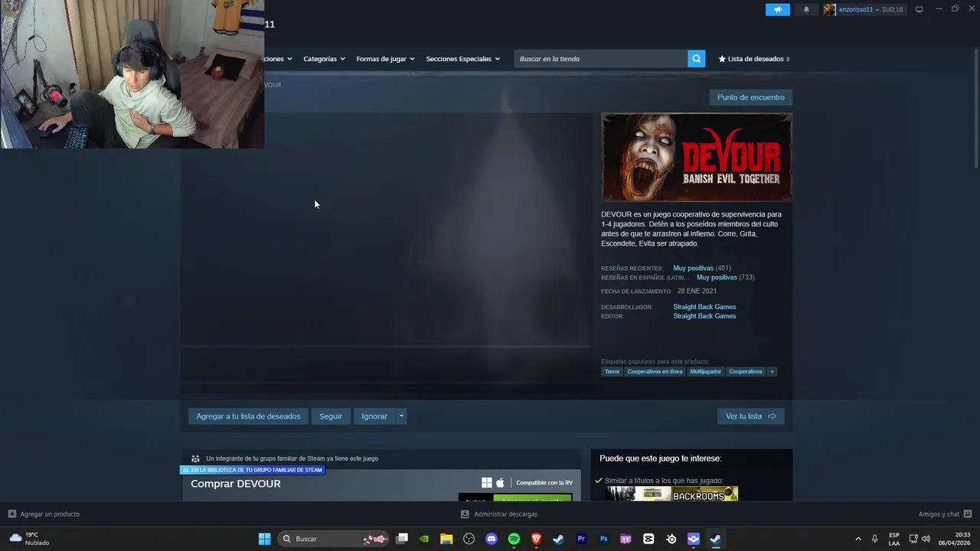Open NVIDIA app from taskbar
Image resolution: width=980 pixels, height=551 pixels.
click(x=424, y=539)
